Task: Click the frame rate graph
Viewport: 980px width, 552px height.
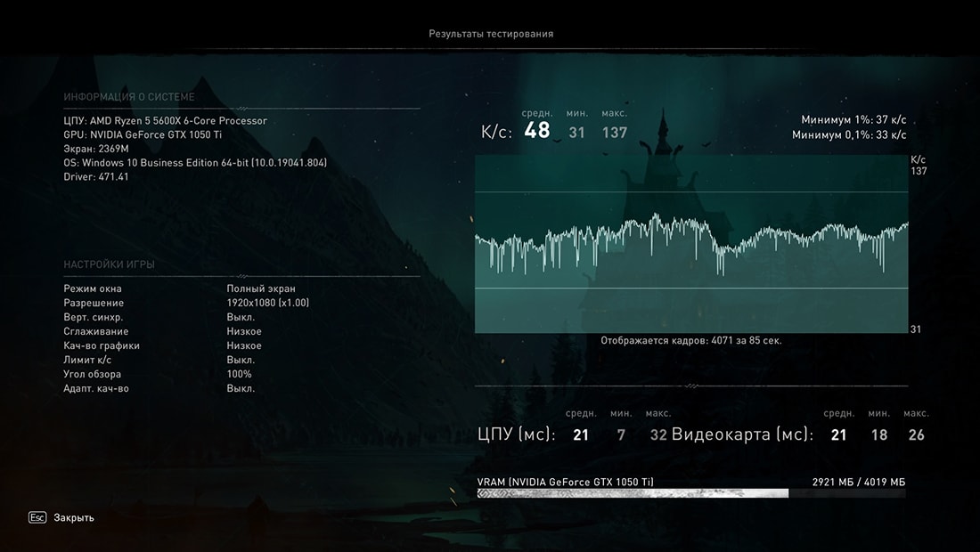Action: point(691,244)
